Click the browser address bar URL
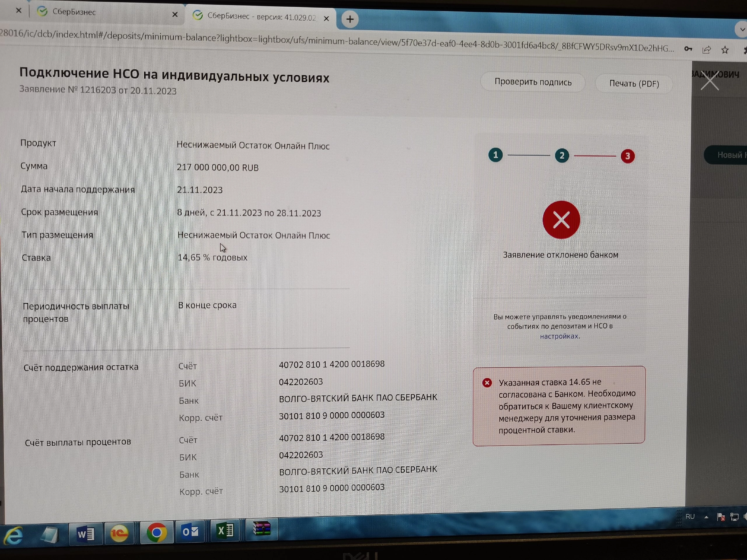 click(337, 41)
